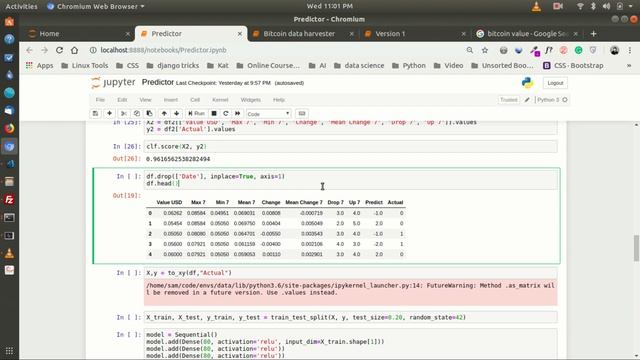
Task: Reload the current page
Action: pos(59,50)
